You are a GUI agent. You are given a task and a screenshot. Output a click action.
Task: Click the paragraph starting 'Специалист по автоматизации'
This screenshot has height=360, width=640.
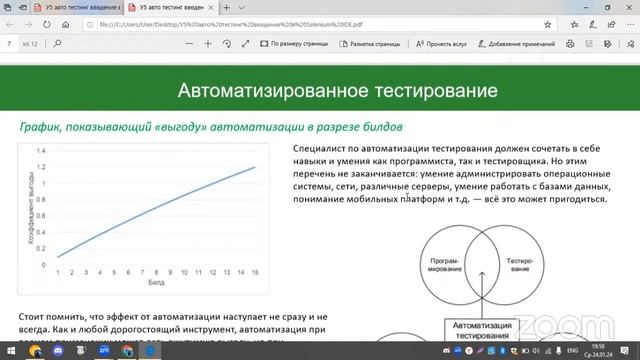[x=452, y=174]
